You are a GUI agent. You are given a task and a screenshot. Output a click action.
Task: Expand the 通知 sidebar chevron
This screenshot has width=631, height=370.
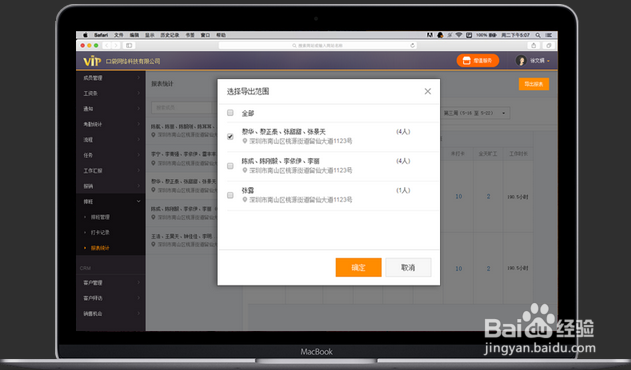tap(138, 109)
